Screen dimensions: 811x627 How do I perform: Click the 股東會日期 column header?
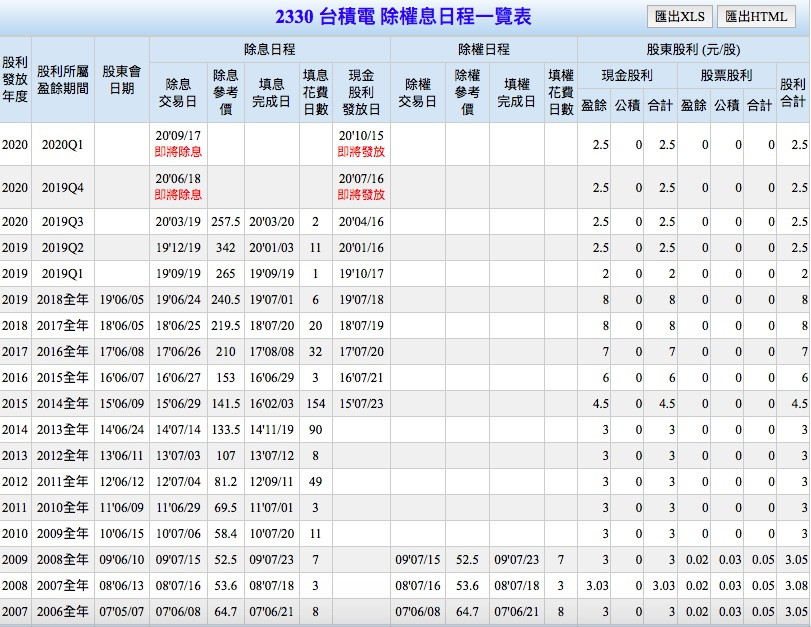tap(122, 80)
